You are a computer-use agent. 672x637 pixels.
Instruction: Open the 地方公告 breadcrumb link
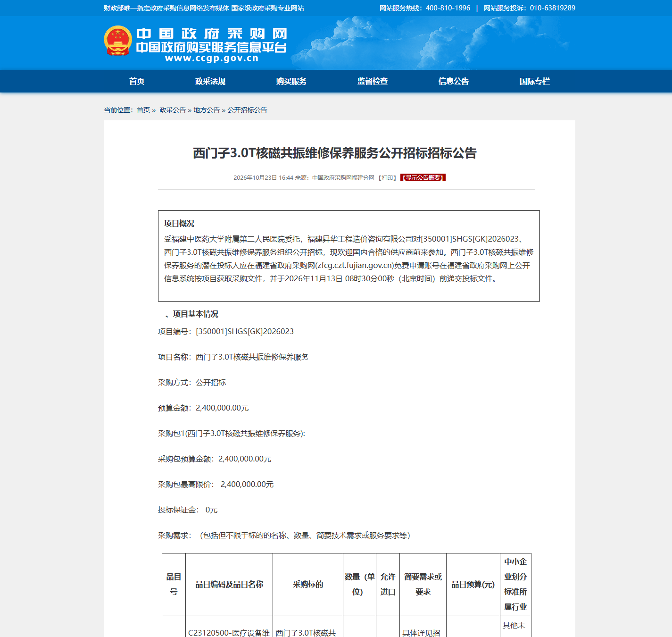point(207,110)
